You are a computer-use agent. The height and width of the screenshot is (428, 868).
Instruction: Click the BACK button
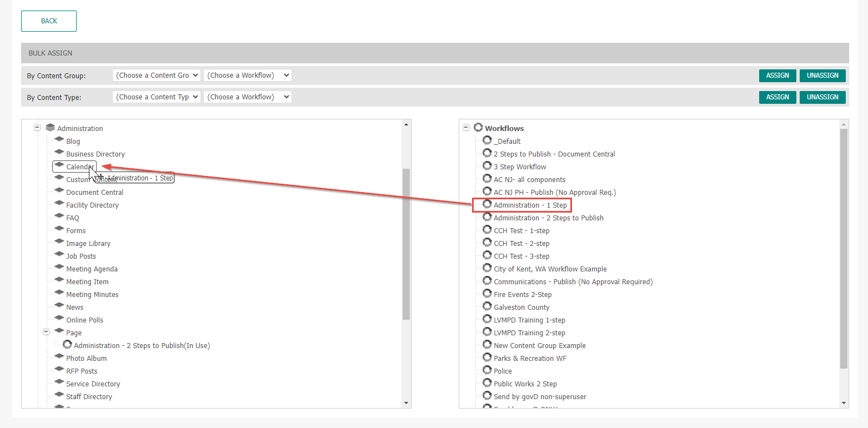pos(48,21)
